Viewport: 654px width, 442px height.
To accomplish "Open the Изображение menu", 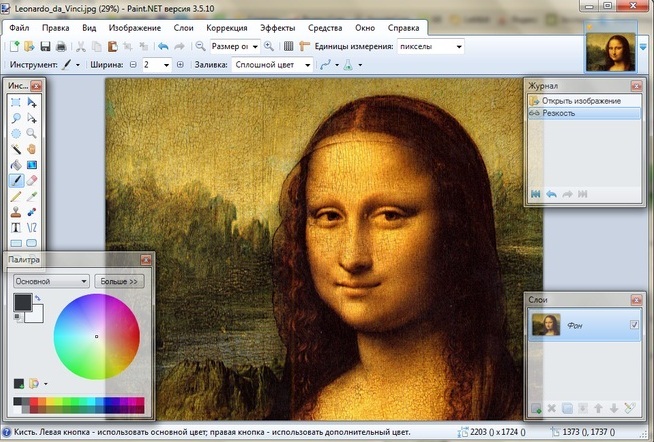I will (x=135, y=28).
